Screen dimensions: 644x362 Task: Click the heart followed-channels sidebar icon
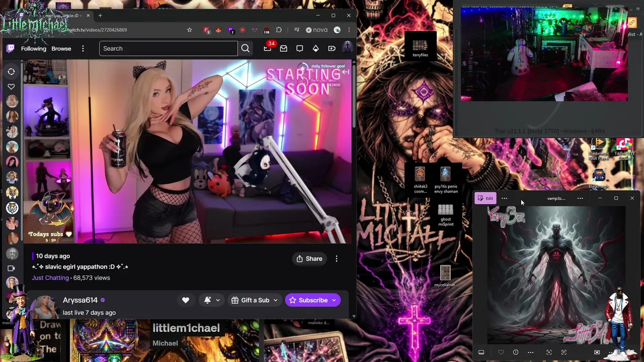coord(11,86)
